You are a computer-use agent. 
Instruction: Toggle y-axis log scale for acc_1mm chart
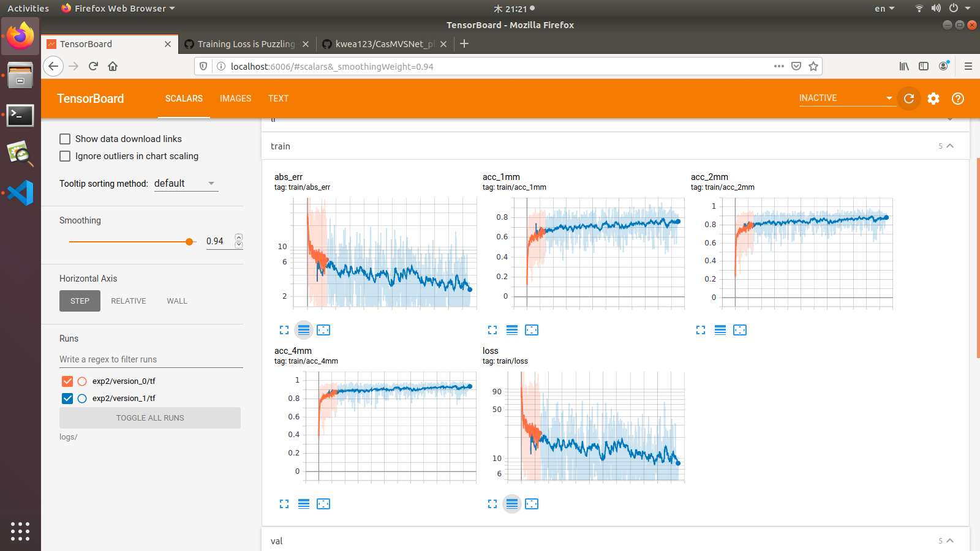coord(512,330)
